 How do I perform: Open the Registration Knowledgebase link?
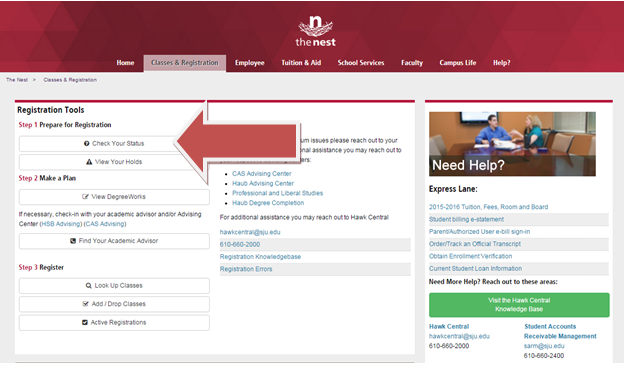[260, 257]
